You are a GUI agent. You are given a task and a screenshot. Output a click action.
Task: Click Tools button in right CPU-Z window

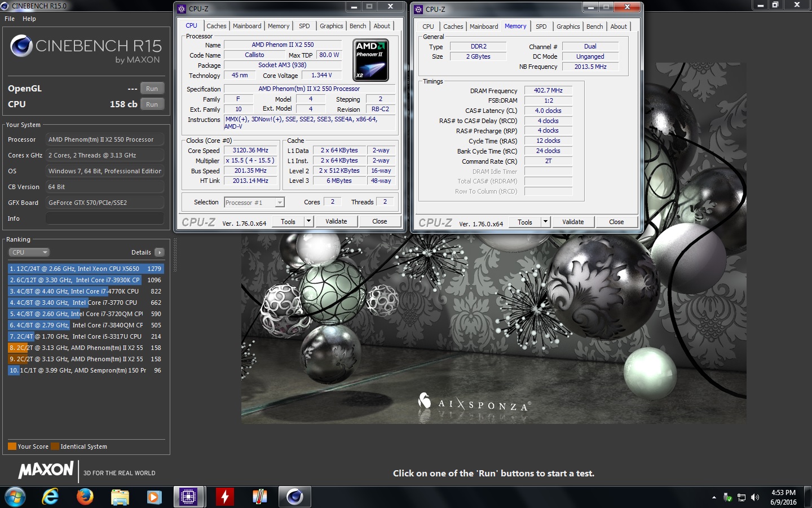click(x=525, y=222)
